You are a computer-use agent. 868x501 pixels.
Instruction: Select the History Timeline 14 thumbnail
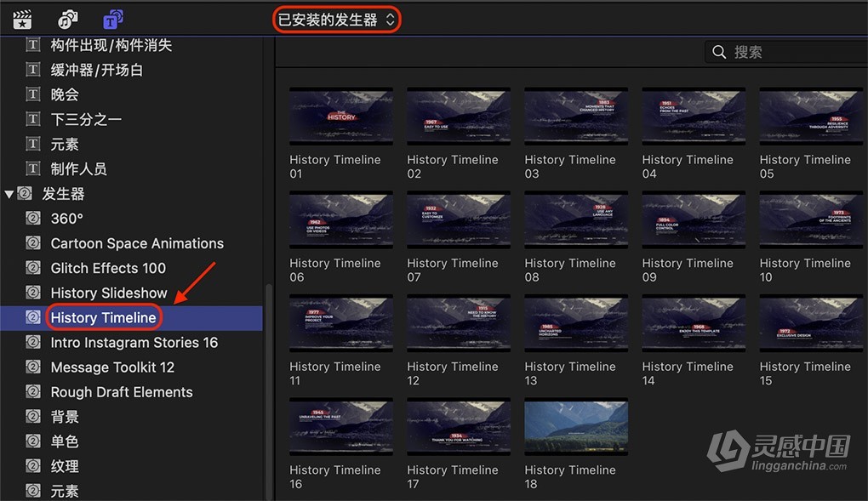(694, 323)
